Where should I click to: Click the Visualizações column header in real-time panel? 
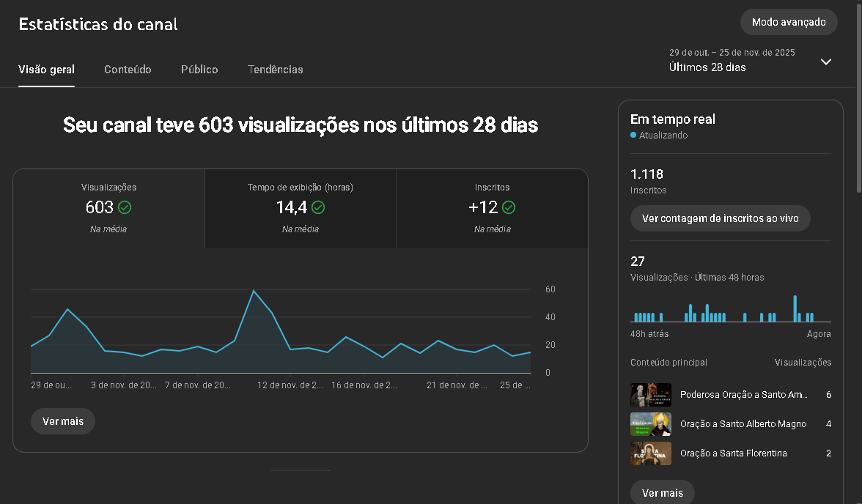tap(803, 362)
